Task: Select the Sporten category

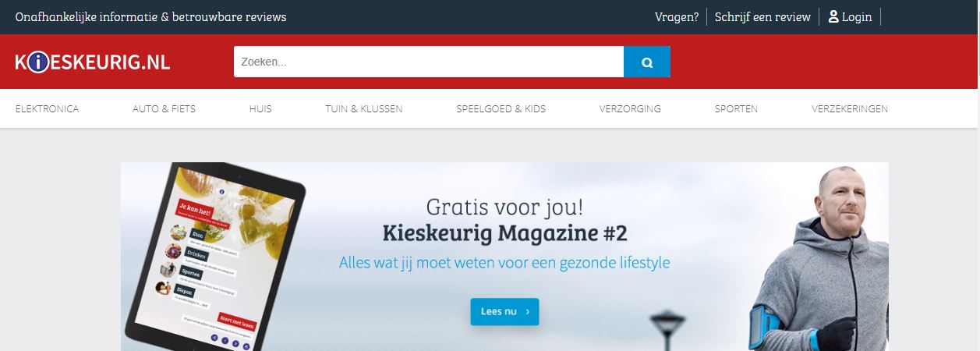Action: point(736,109)
